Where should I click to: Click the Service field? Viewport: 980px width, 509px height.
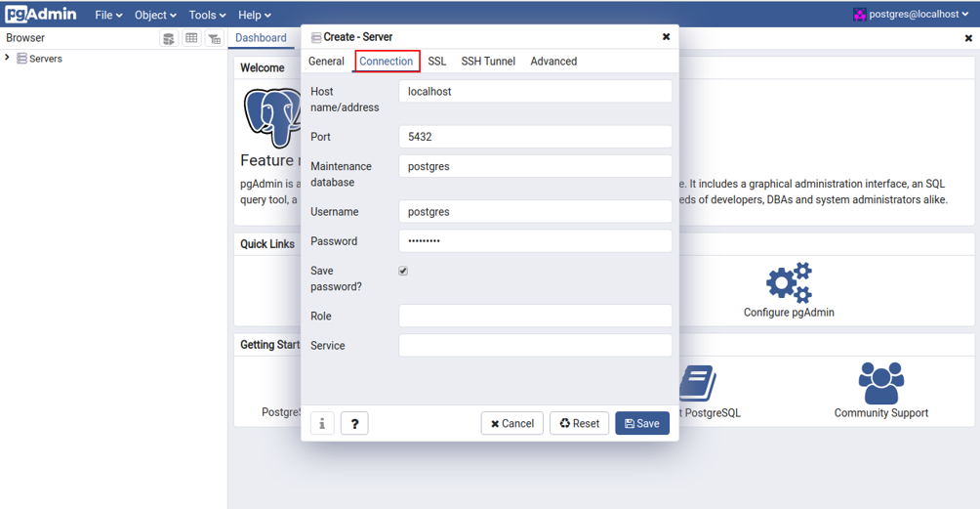[536, 345]
